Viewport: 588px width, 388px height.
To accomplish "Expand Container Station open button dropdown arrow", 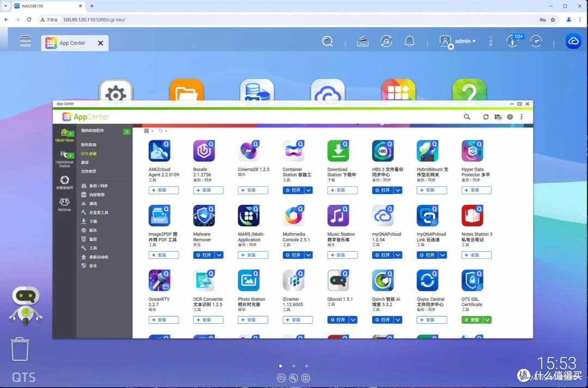I will click(308, 190).
